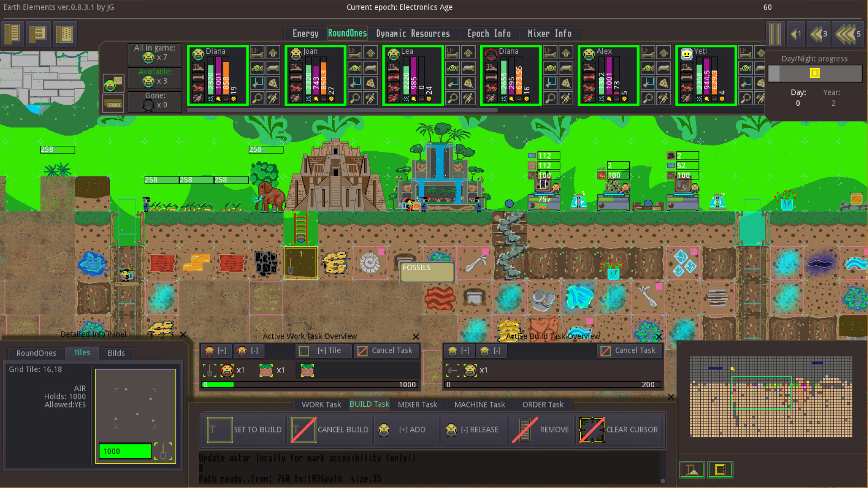Screen dimensions: 868x488
Task: Close the Active Work Task Overview
Action: (x=415, y=337)
